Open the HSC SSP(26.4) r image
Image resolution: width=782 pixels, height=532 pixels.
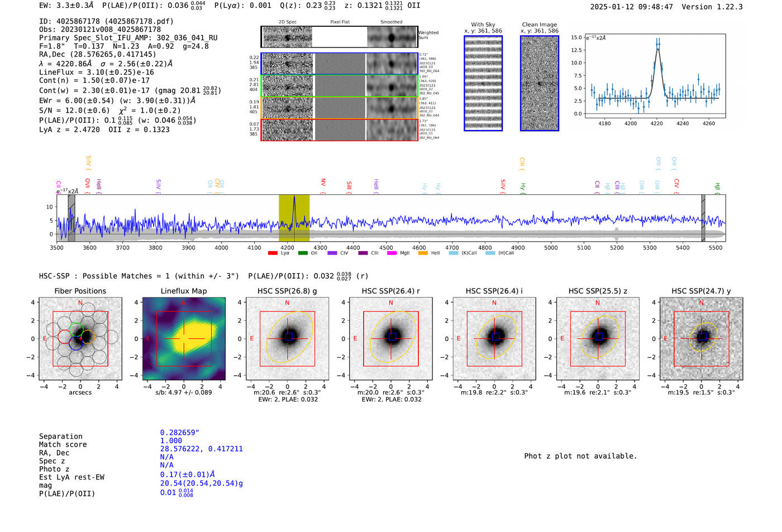[x=390, y=339]
